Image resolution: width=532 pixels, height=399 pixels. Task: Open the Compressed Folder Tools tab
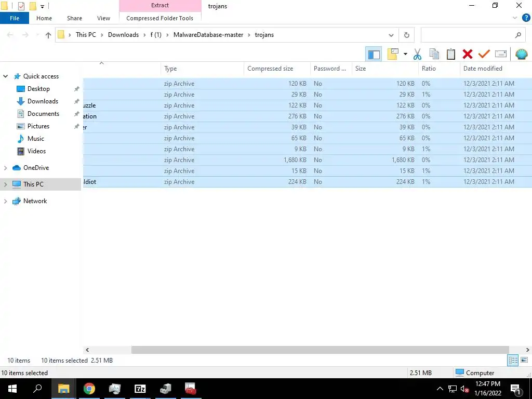click(160, 18)
